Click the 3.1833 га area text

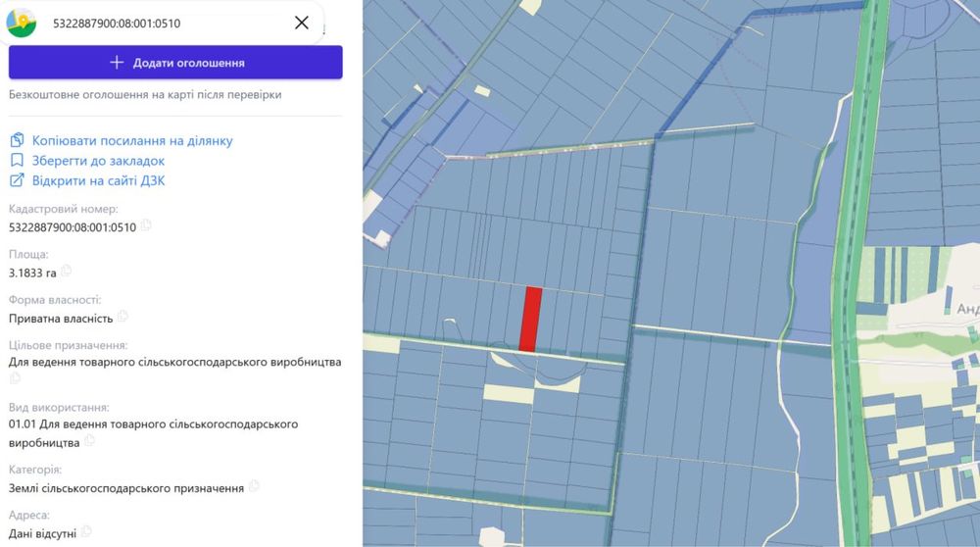(x=32, y=273)
